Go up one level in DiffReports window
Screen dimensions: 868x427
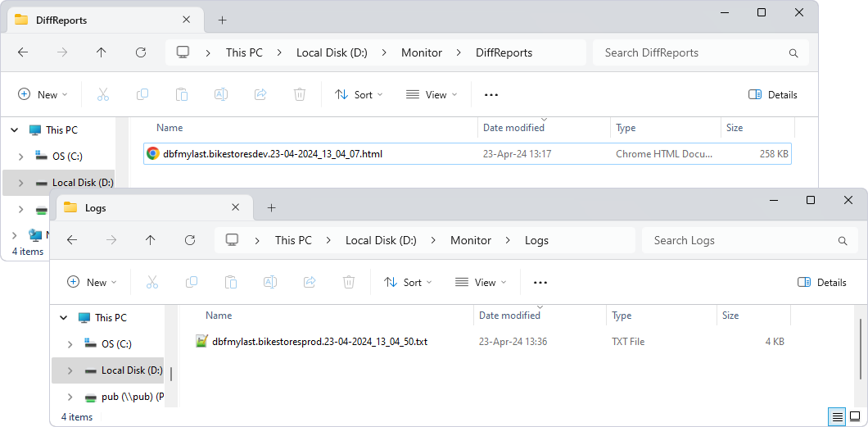point(101,52)
